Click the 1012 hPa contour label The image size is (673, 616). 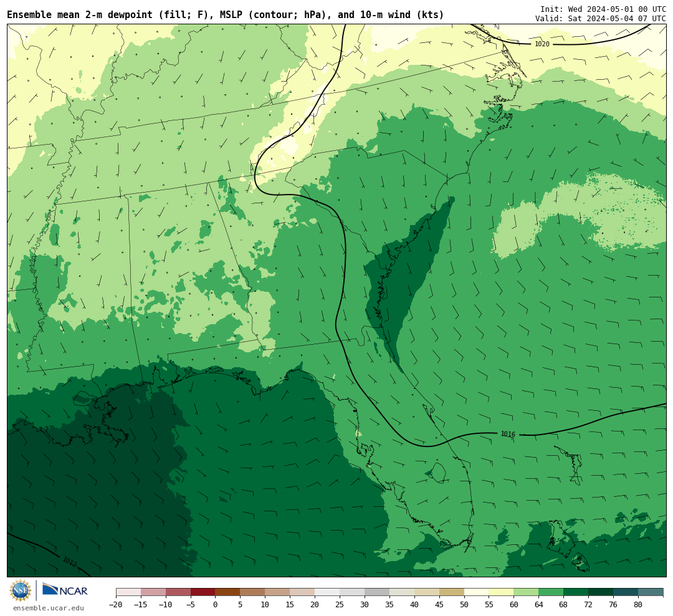[70, 561]
